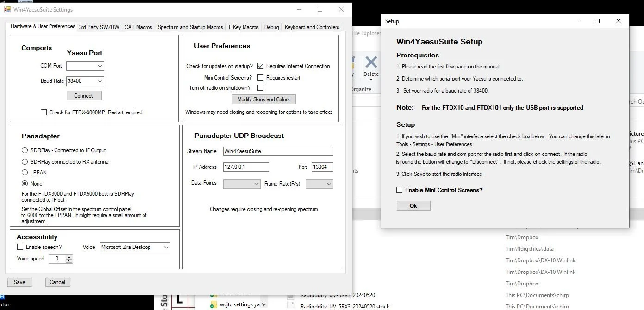Open the Delete dropdown arrow in File Explorer
The height and width of the screenshot is (310, 644).
(371, 79)
